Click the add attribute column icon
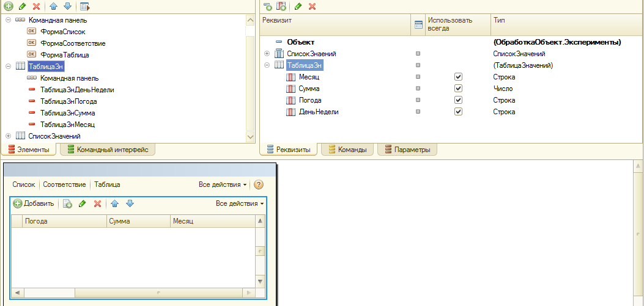This screenshot has height=306, width=644. click(x=281, y=7)
